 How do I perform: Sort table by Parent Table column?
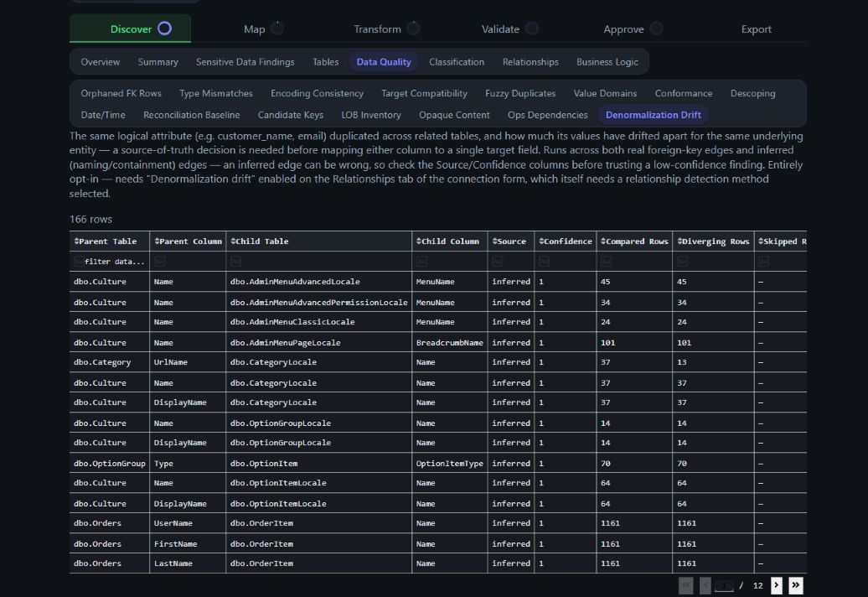click(x=106, y=241)
